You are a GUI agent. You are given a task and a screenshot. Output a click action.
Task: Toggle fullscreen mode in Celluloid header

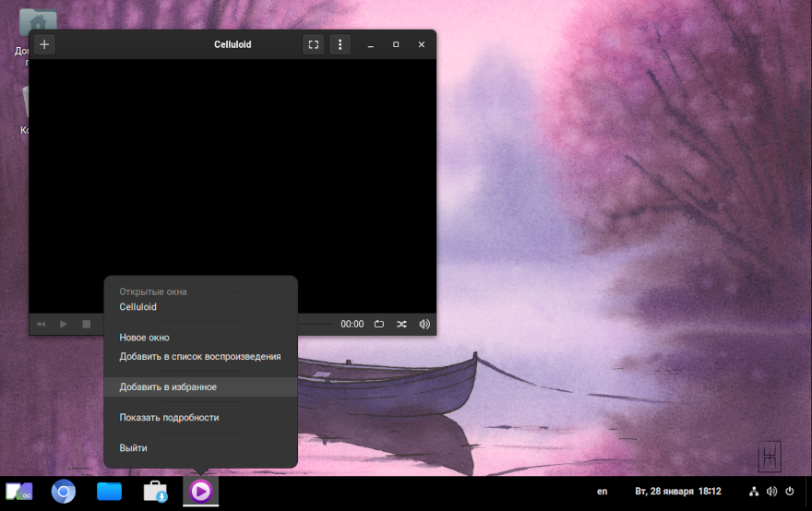314,44
